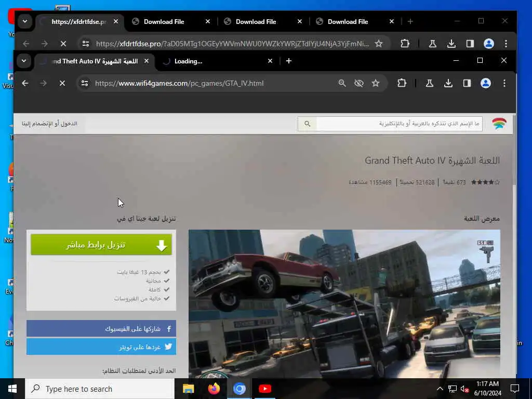This screenshot has height=399, width=532.
Task: Click the wifi4games colorful logo
Action: [x=499, y=124]
